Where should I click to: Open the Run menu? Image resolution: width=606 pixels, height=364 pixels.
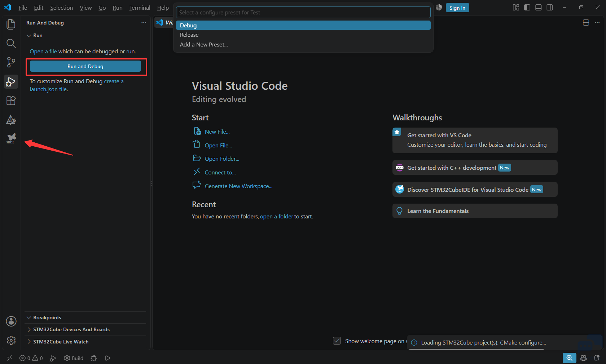(x=117, y=8)
